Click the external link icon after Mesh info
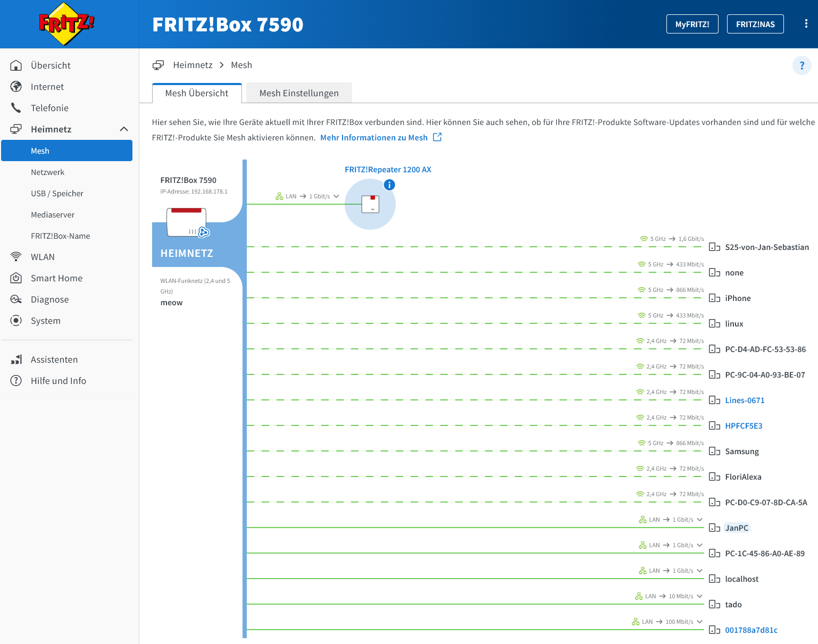The height and width of the screenshot is (644, 818). click(x=437, y=137)
